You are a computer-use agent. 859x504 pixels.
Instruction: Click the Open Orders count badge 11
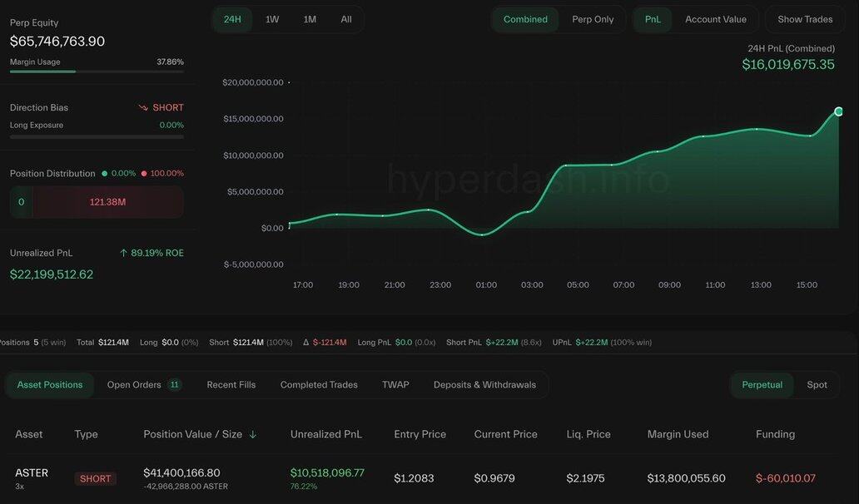coord(174,385)
